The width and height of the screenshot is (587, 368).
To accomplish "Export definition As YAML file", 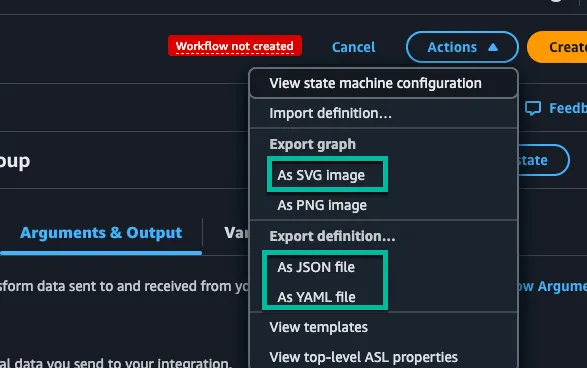I will pos(316,297).
